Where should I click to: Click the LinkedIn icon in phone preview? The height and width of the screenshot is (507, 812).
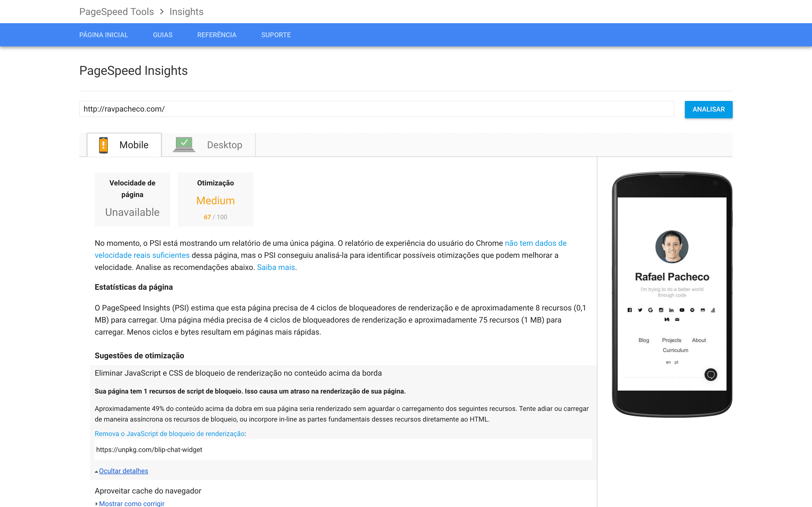[x=671, y=310]
